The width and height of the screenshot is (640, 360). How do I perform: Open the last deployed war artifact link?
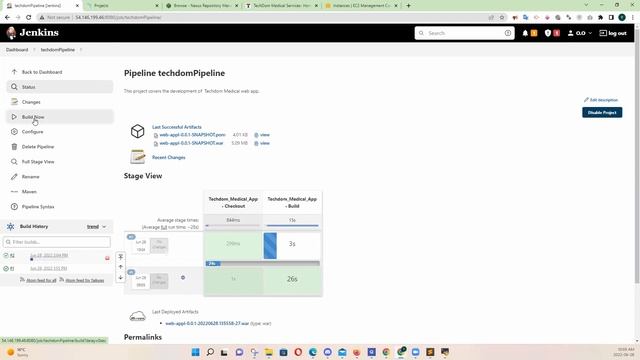[207, 323]
